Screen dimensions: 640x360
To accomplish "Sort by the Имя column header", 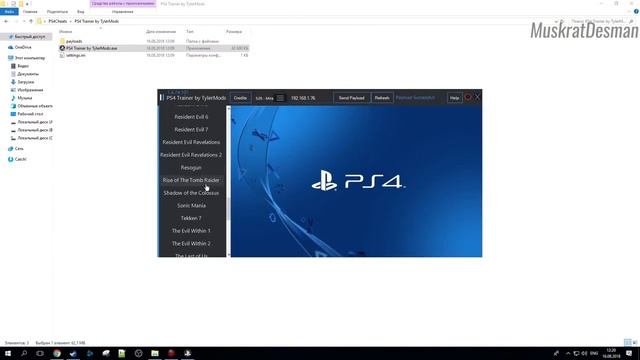I will tap(65, 31).
